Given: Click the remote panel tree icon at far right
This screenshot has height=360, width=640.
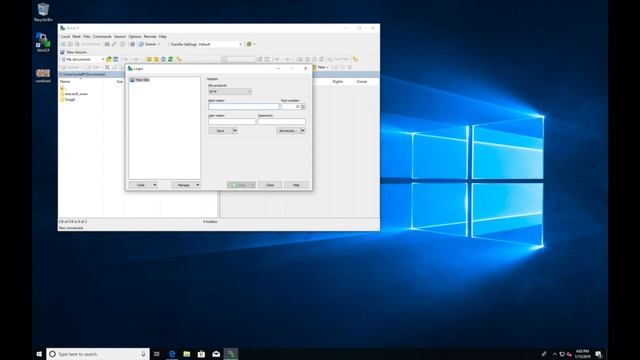Looking at the screenshot, I should tap(356, 59).
